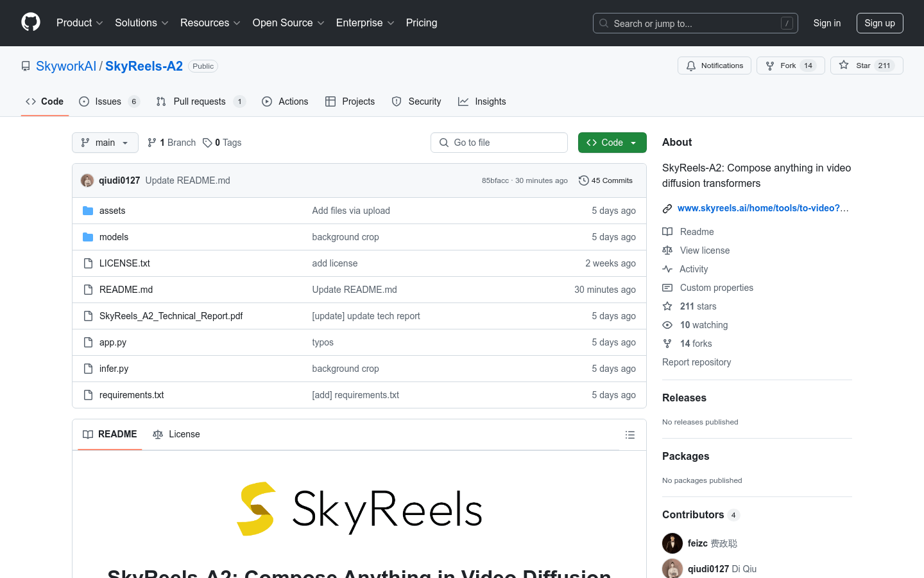Open the Packages section heading
Image resolution: width=924 pixels, height=578 pixels.
click(x=685, y=456)
